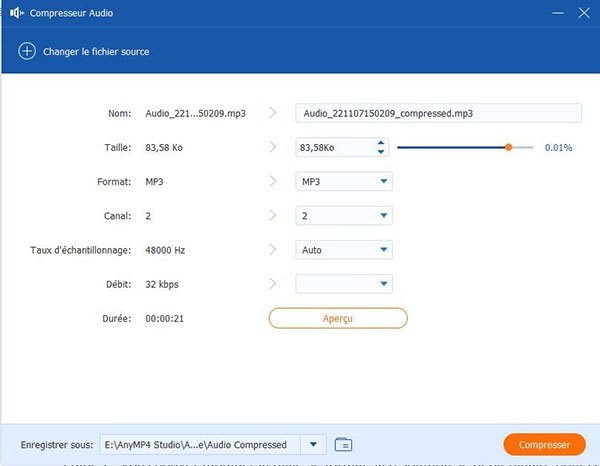Click the arrow chevron in Taux d'échantillonnage row
The image size is (600, 466).
click(x=272, y=249)
